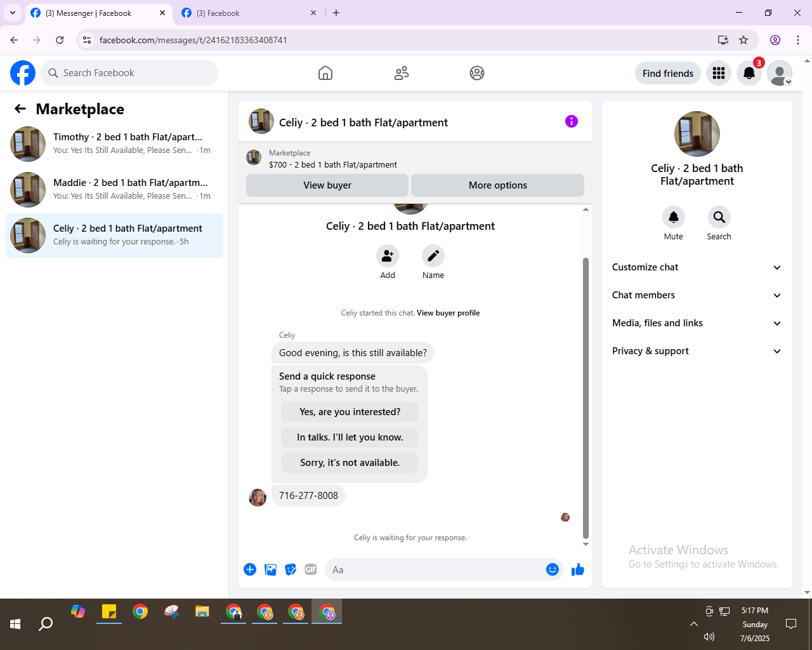Image resolution: width=812 pixels, height=650 pixels.
Task: Open Windows taskbar search
Action: 46,624
